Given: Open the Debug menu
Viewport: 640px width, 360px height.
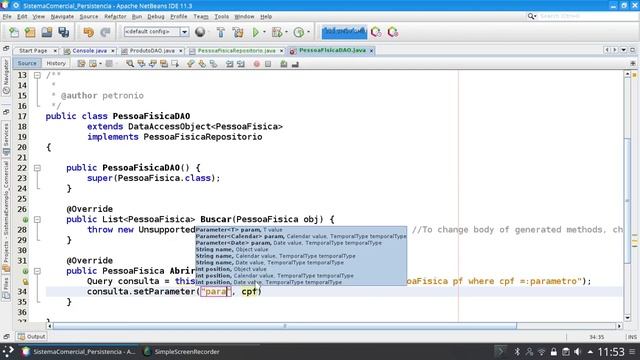Looking at the screenshot, I should 156,17.
